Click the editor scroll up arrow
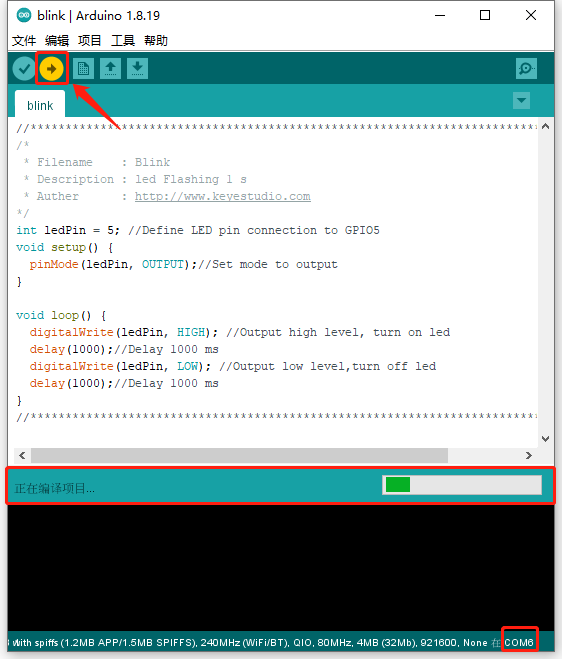562x659 pixels. (x=546, y=127)
